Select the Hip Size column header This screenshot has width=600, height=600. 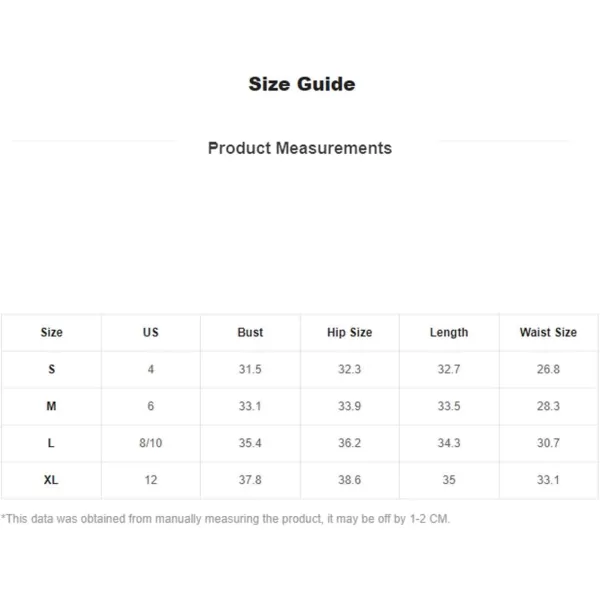coord(349,332)
